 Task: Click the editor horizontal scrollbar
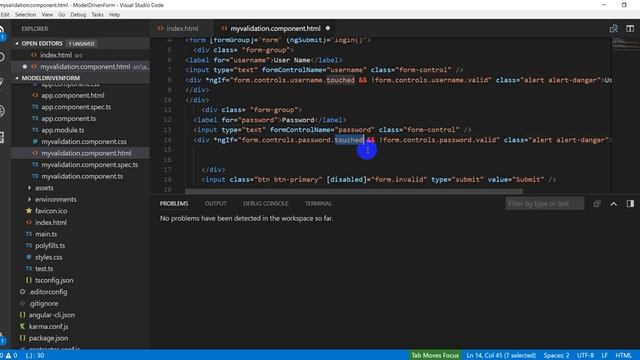(x=354, y=191)
